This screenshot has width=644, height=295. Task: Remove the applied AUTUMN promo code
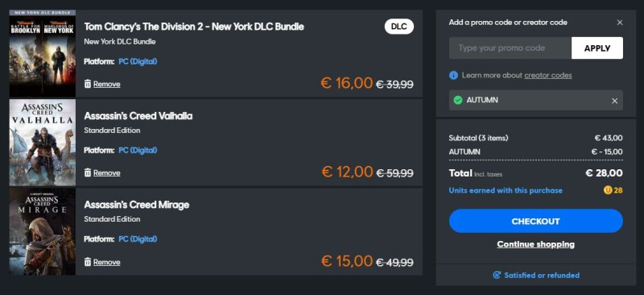pos(614,101)
